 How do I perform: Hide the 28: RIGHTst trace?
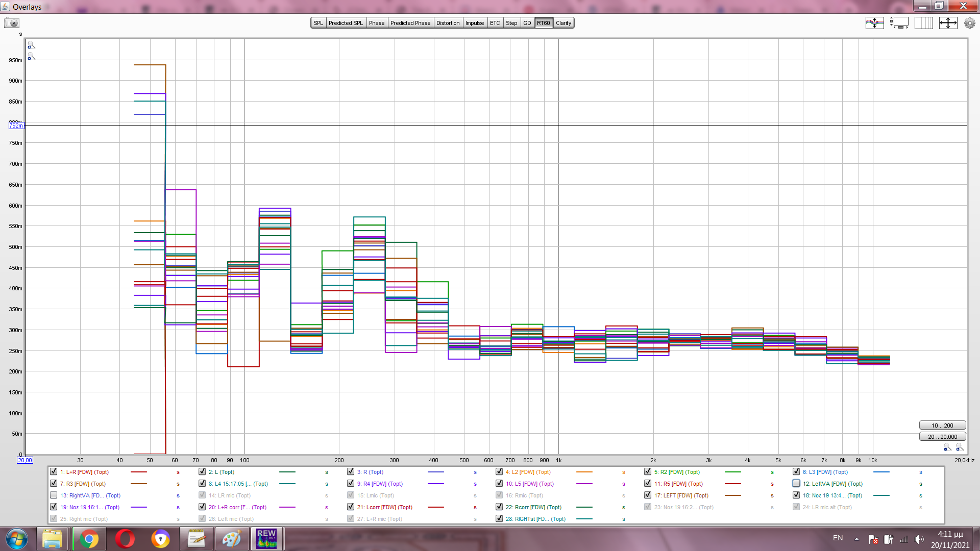[x=499, y=518]
